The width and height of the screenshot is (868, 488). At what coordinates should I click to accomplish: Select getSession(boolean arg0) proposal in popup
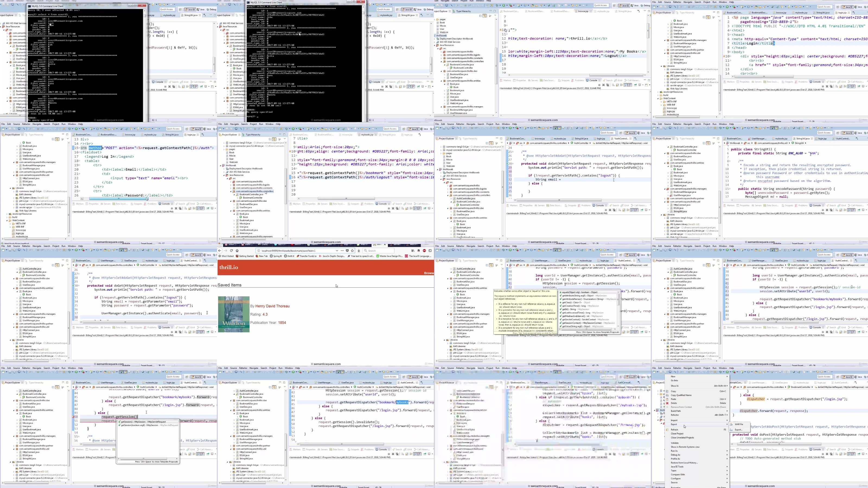coord(148,425)
